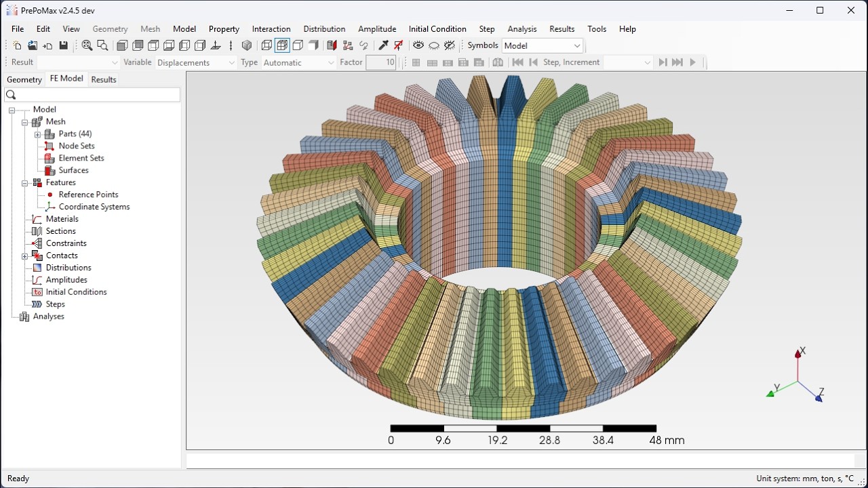868x488 pixels.
Task: Save the model with the floppy disk icon
Action: [64, 45]
